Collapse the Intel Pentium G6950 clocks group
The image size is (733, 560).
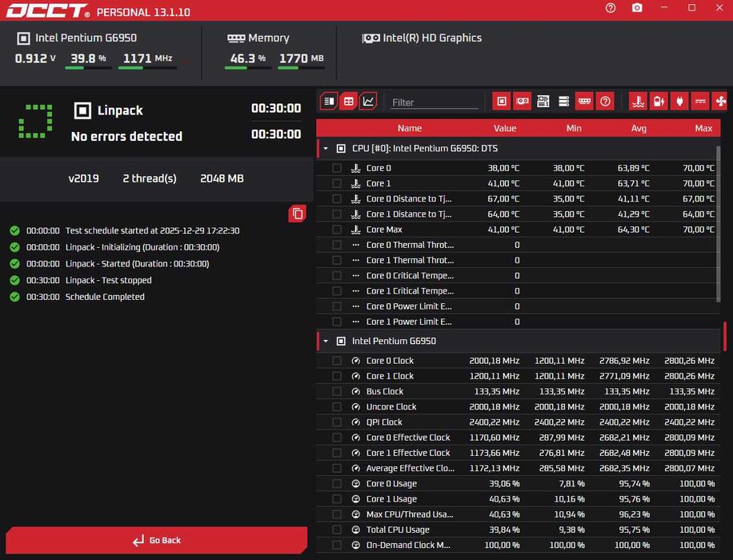tap(326, 342)
